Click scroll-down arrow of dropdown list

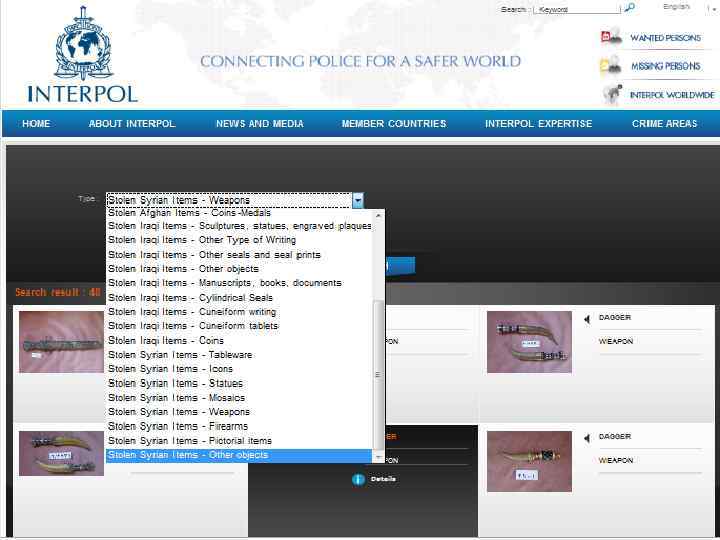coord(378,457)
